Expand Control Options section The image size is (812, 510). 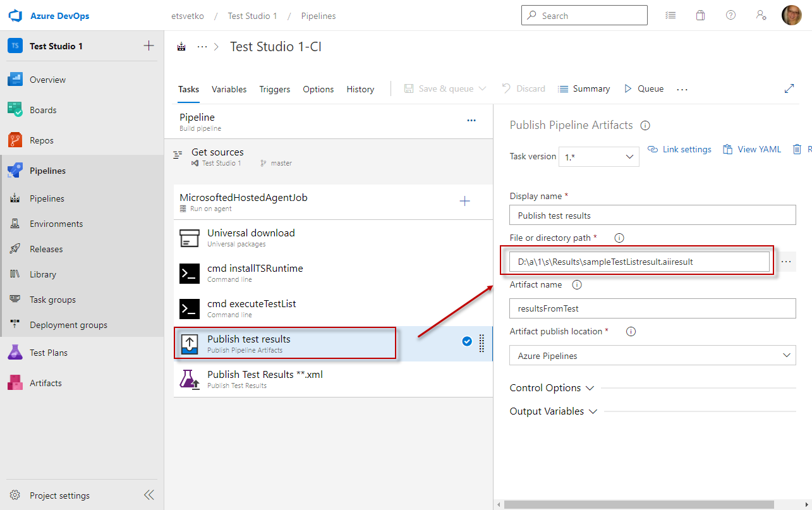point(552,388)
